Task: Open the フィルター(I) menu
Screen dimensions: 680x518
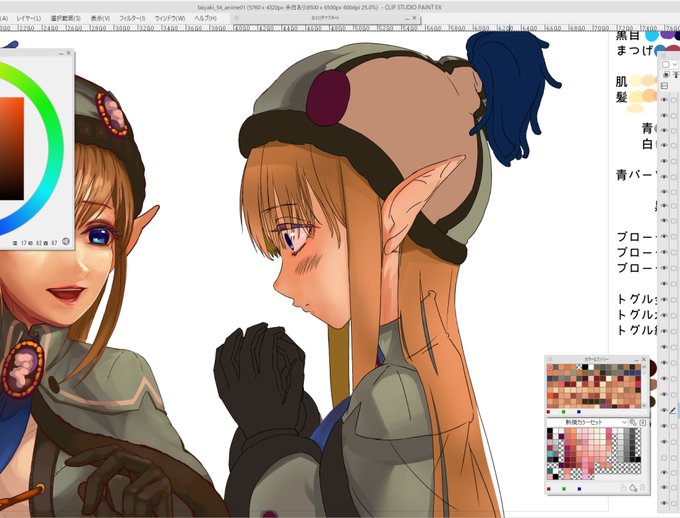Action: pos(132,18)
